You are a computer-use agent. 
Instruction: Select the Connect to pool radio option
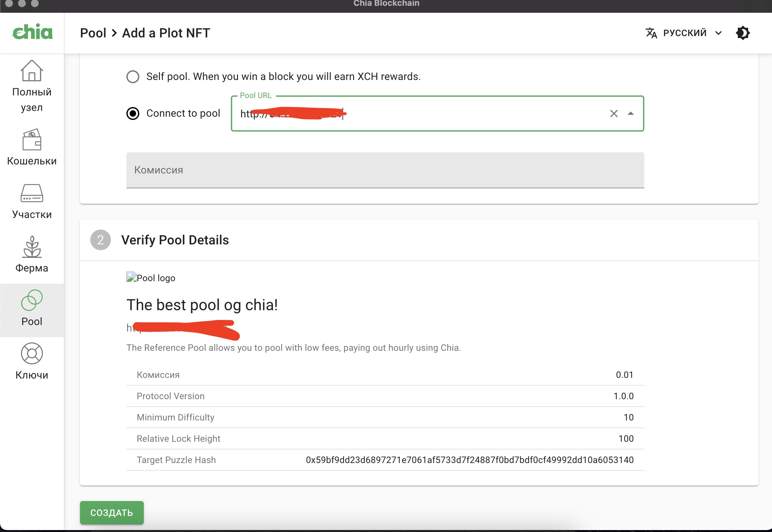pos(133,114)
